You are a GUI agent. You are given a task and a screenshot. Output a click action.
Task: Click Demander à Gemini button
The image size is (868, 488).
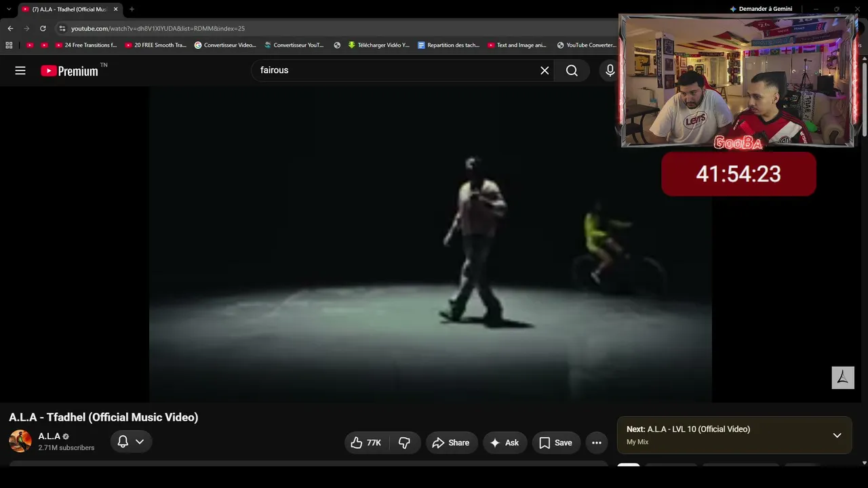coord(761,9)
